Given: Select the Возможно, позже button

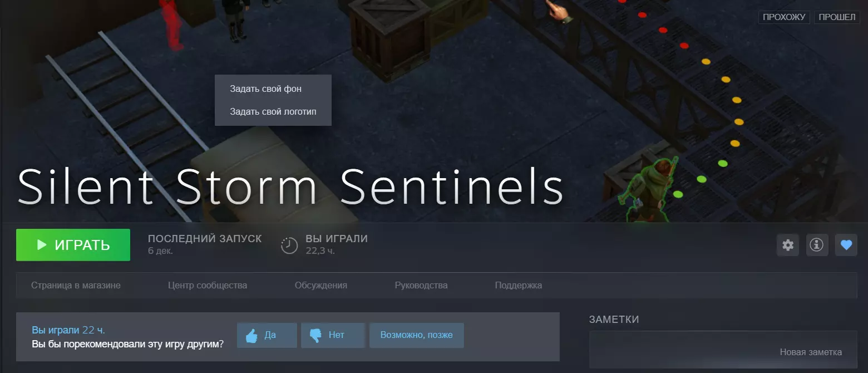Looking at the screenshot, I should coord(417,335).
